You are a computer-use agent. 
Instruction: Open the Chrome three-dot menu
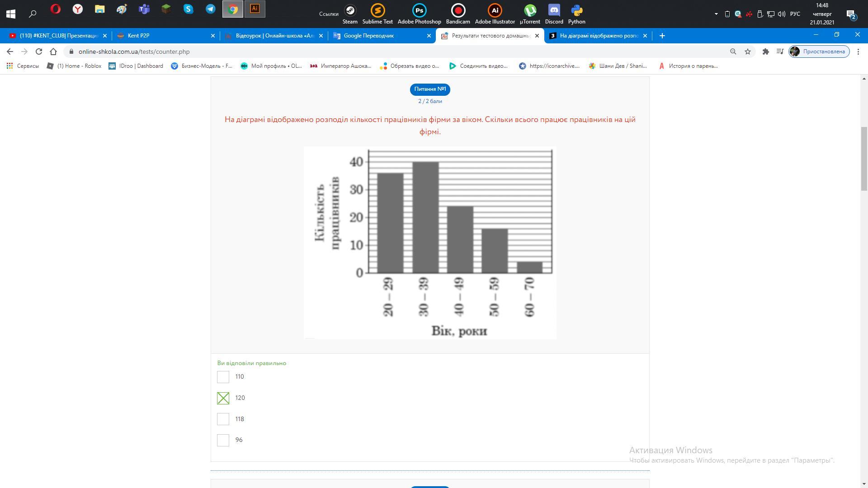click(858, 52)
